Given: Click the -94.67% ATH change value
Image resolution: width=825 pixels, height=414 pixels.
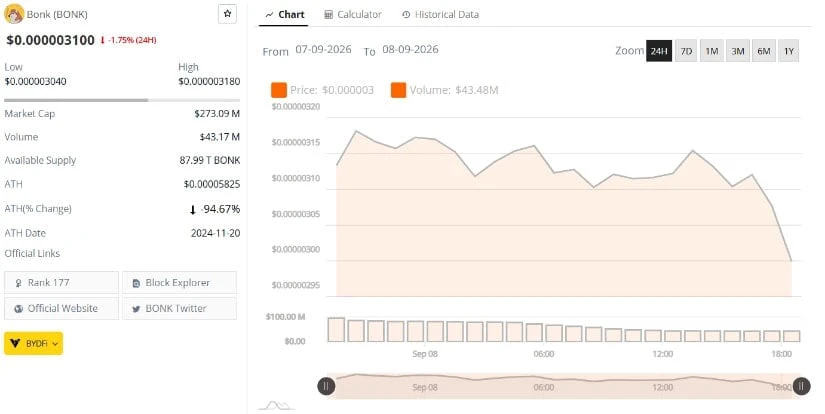Looking at the screenshot, I should tap(220, 209).
